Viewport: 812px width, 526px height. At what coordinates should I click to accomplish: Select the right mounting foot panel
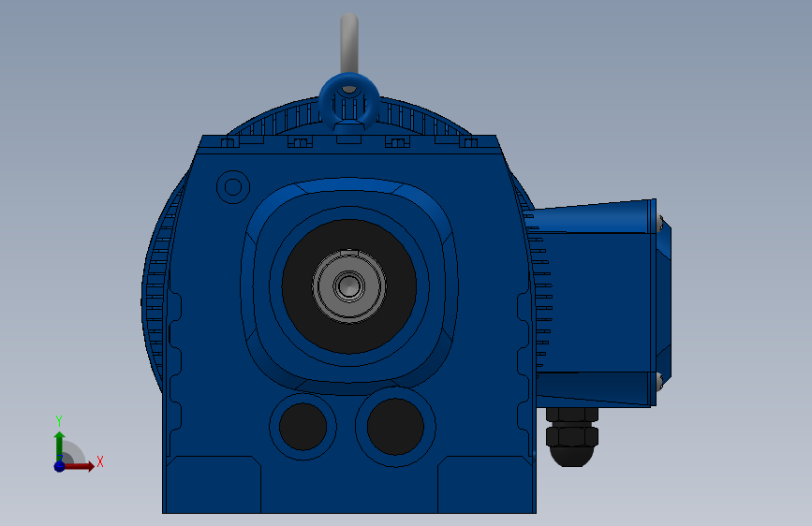[485, 485]
